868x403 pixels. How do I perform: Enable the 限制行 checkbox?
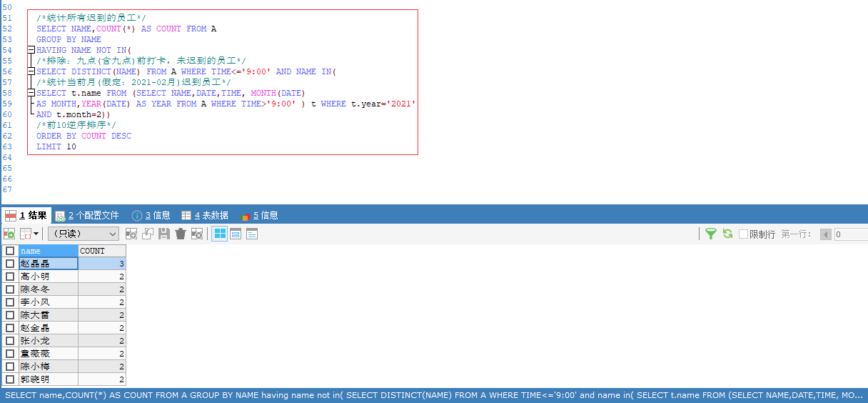click(x=743, y=234)
